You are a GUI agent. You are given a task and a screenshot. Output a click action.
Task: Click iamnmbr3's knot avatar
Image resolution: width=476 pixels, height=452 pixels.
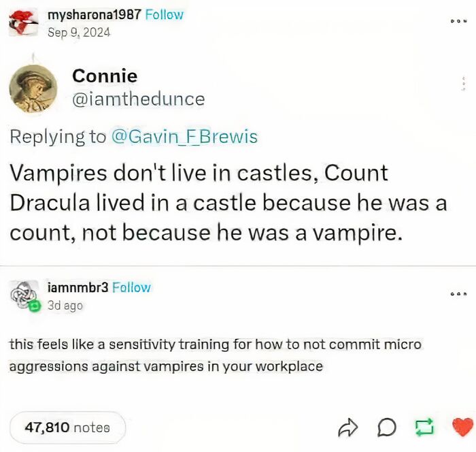pyautogui.click(x=23, y=295)
